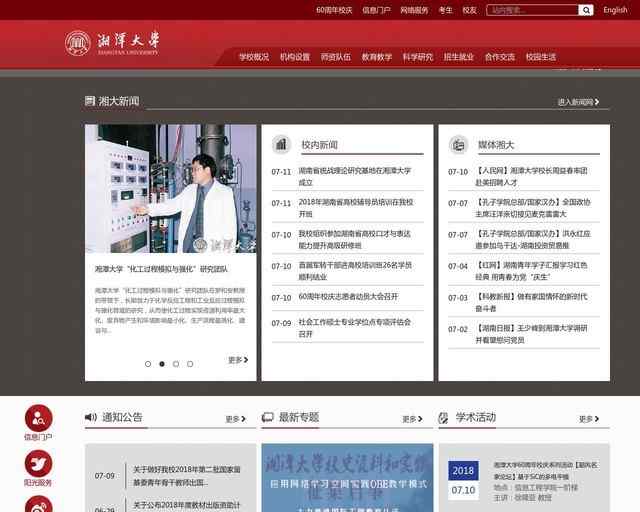Select the second carousel dot
This screenshot has width=640, height=512.
[162, 364]
